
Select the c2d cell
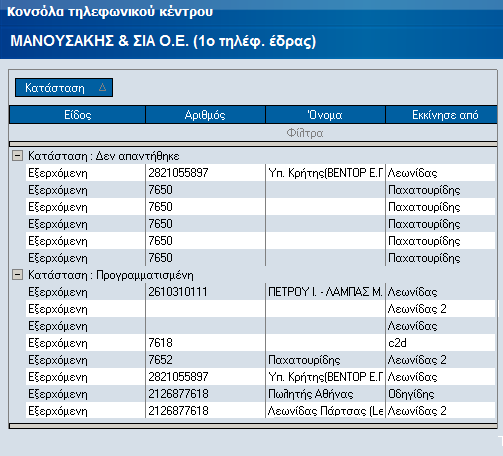440,343
